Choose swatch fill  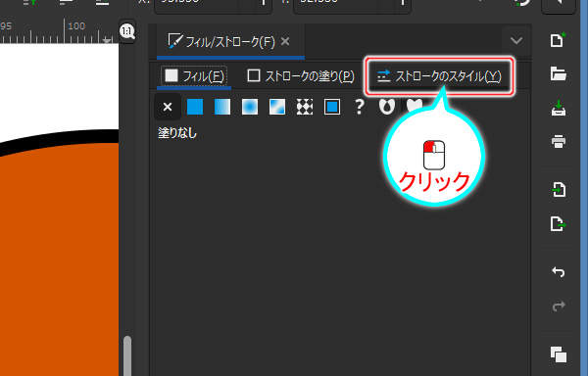coord(332,107)
